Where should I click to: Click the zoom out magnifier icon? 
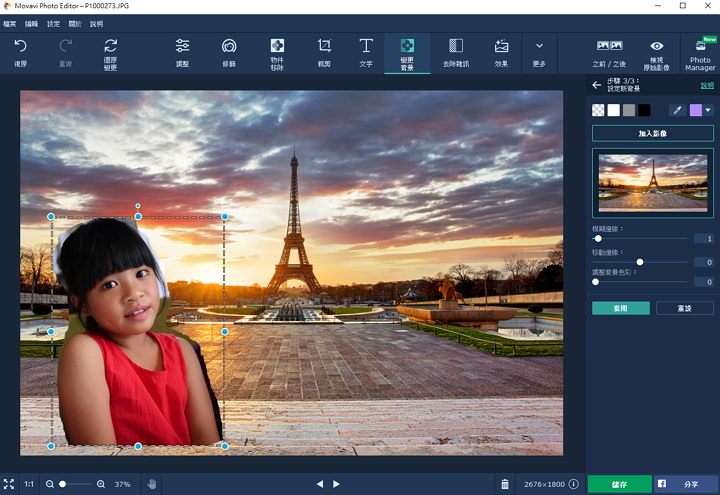click(50, 484)
